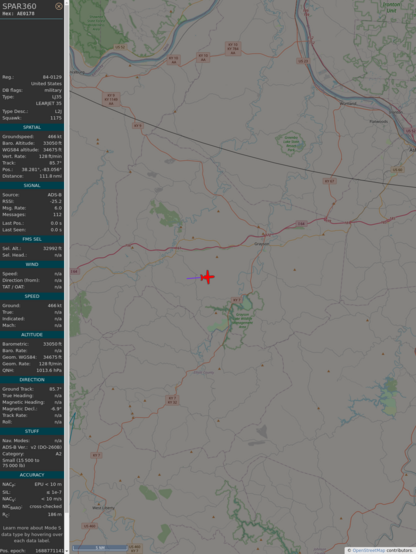Click the Grayson town label
Image resolution: width=416 pixels, height=554 pixels.
(262, 244)
